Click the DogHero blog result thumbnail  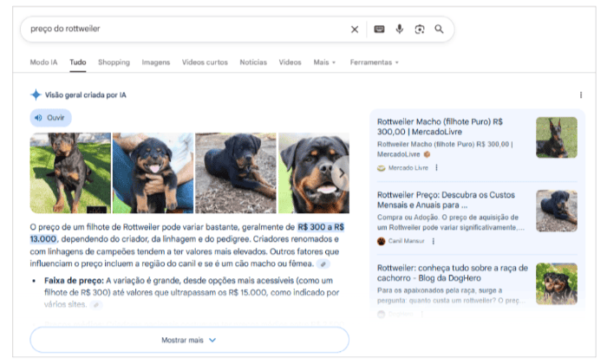pyautogui.click(x=557, y=284)
